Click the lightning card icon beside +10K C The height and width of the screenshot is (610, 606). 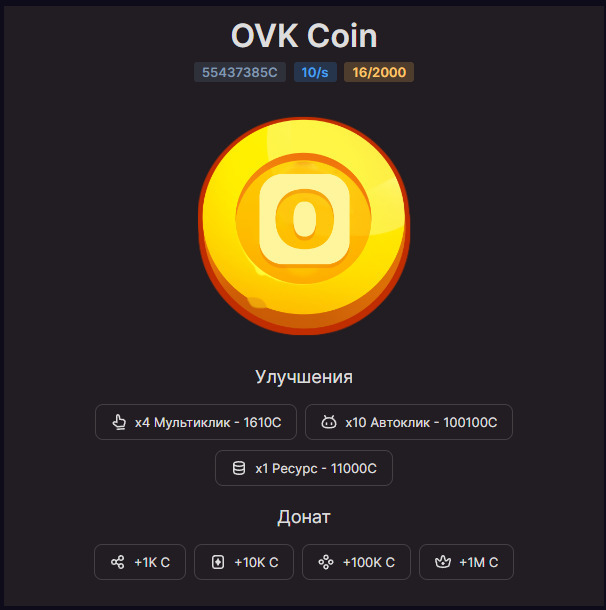click(218, 562)
